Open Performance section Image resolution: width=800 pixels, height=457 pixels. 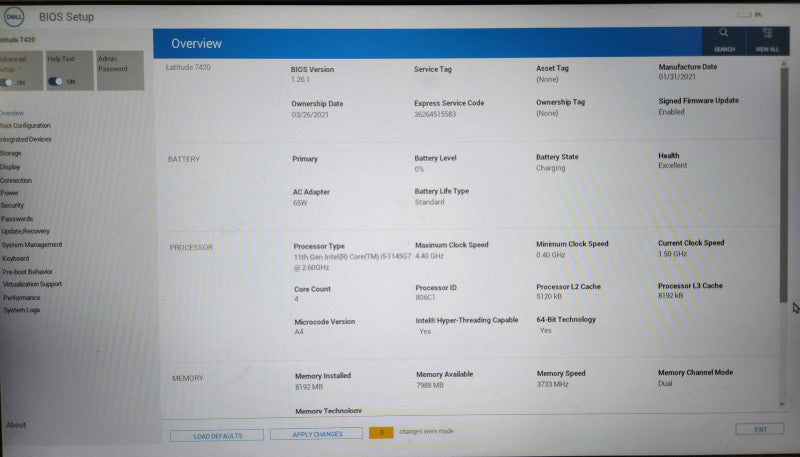click(21, 297)
